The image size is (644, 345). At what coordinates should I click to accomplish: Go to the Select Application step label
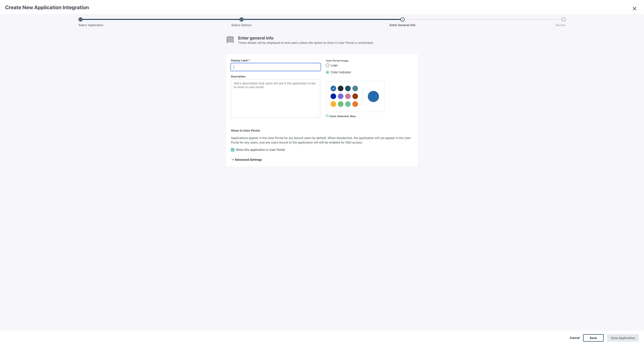pyautogui.click(x=91, y=25)
